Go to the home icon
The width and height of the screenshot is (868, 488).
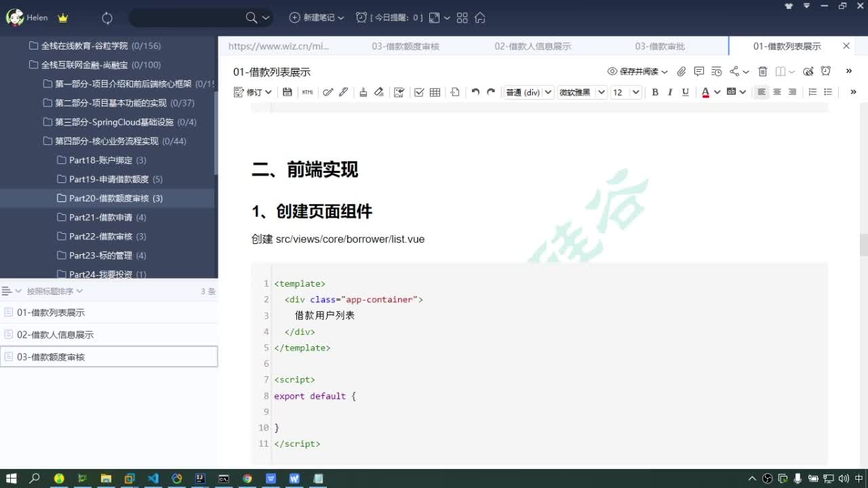[480, 18]
